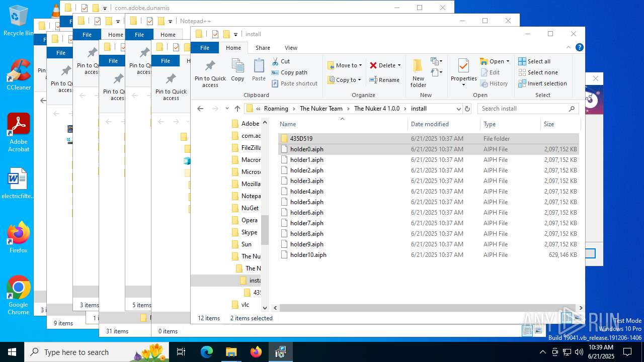
Task: Expand the address bar history dropdown
Action: pyautogui.click(x=458, y=109)
